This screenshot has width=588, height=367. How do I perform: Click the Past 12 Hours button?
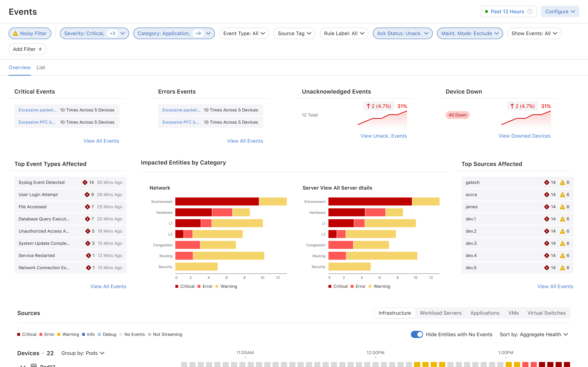(508, 12)
